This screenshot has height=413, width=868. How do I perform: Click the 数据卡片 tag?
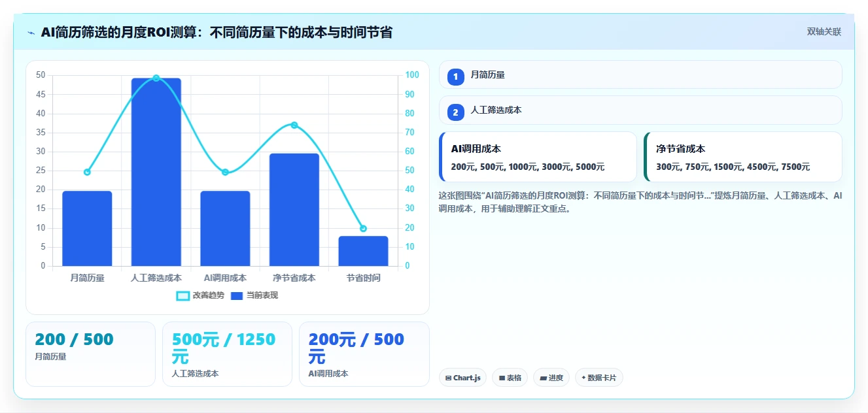[x=599, y=378]
